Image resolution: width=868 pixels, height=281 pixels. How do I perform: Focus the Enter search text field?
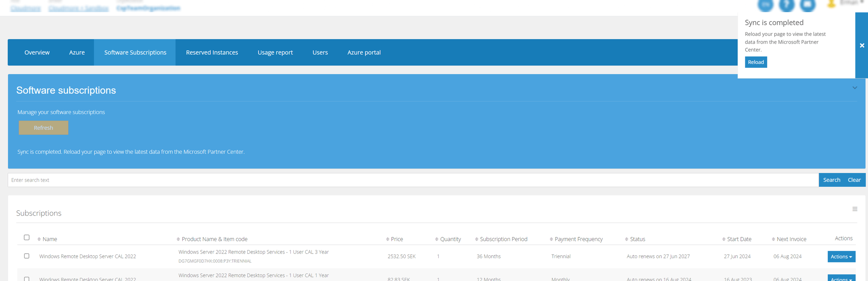pyautogui.click(x=413, y=180)
